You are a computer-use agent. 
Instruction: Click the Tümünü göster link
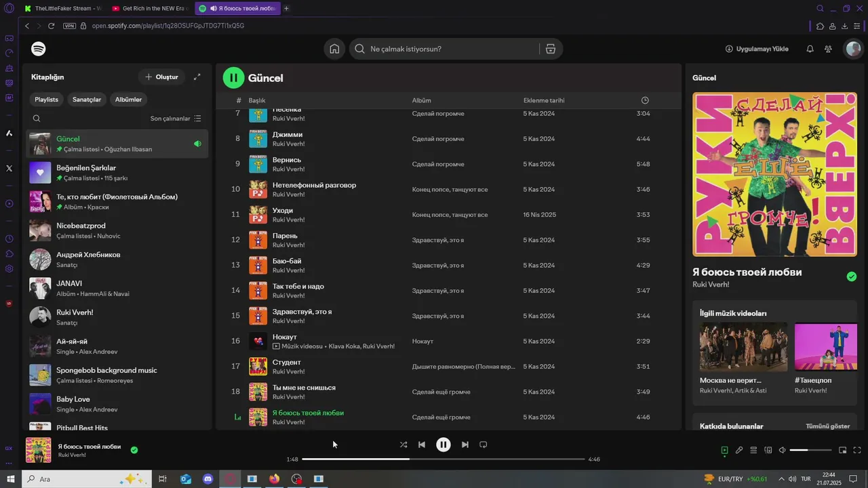click(827, 426)
